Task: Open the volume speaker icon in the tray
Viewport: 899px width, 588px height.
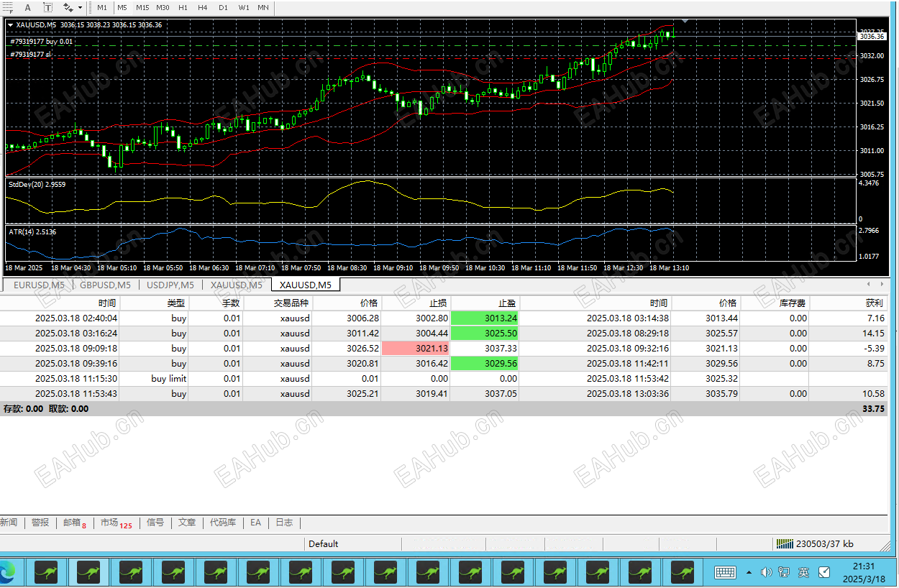Action: (x=766, y=573)
